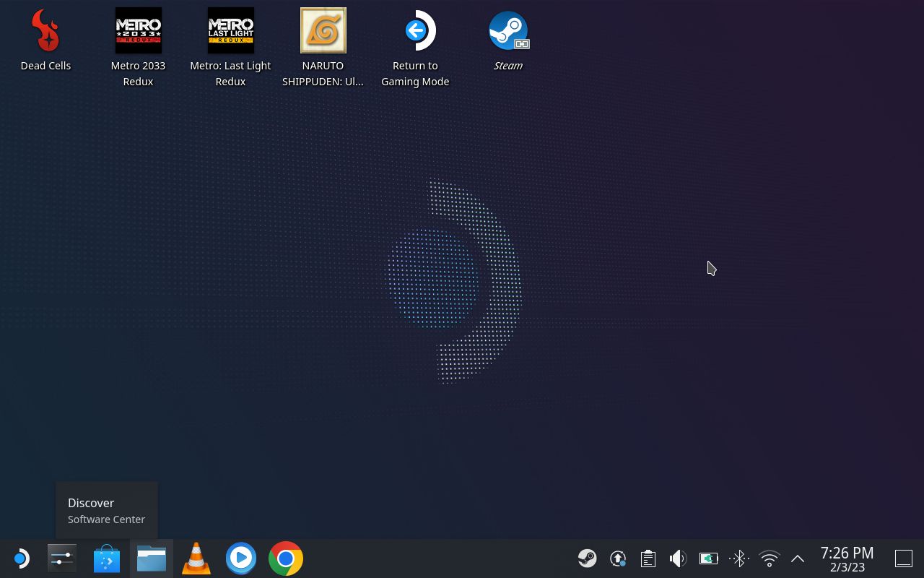924x578 pixels.
Task: Open the volume control in the tray
Action: coord(678,558)
